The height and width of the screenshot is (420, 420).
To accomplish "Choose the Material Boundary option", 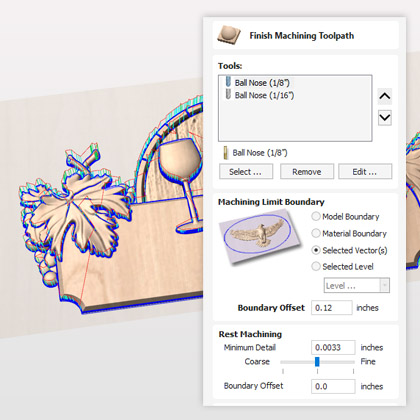I will coord(316,233).
